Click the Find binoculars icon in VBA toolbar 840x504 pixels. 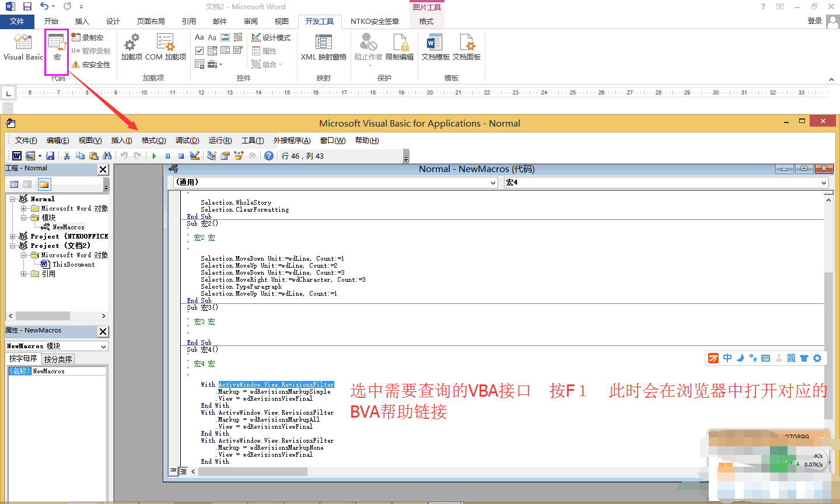(107, 156)
